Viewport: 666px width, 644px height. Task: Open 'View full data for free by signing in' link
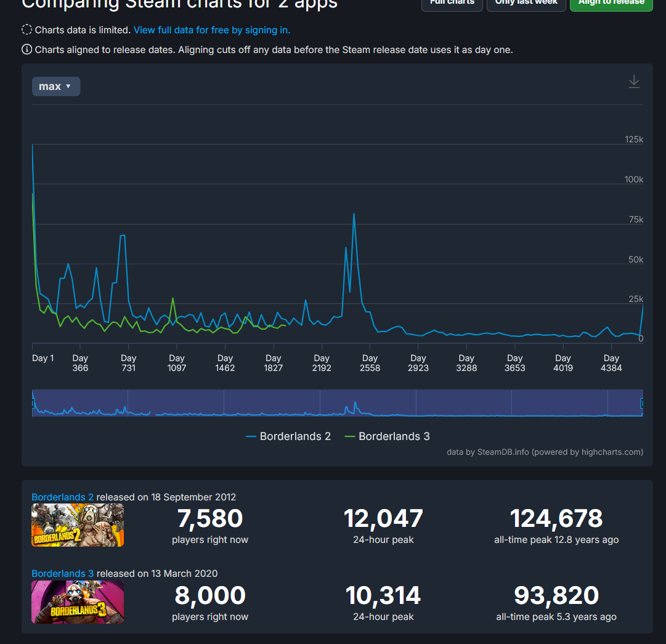212,30
